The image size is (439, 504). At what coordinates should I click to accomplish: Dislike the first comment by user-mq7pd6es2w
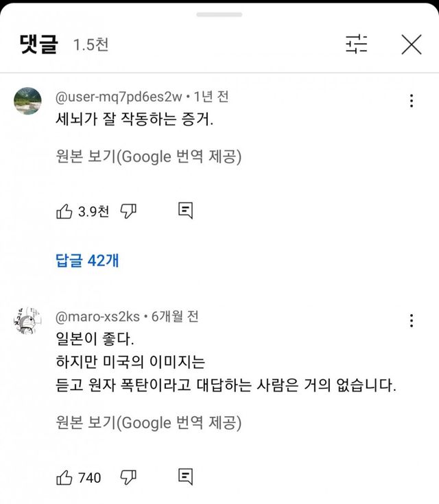[128, 211]
